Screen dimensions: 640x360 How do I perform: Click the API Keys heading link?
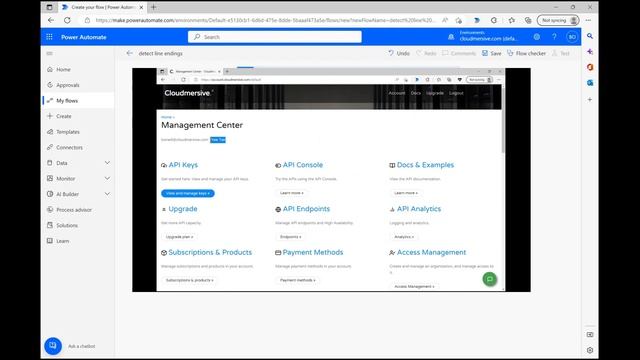(183, 165)
